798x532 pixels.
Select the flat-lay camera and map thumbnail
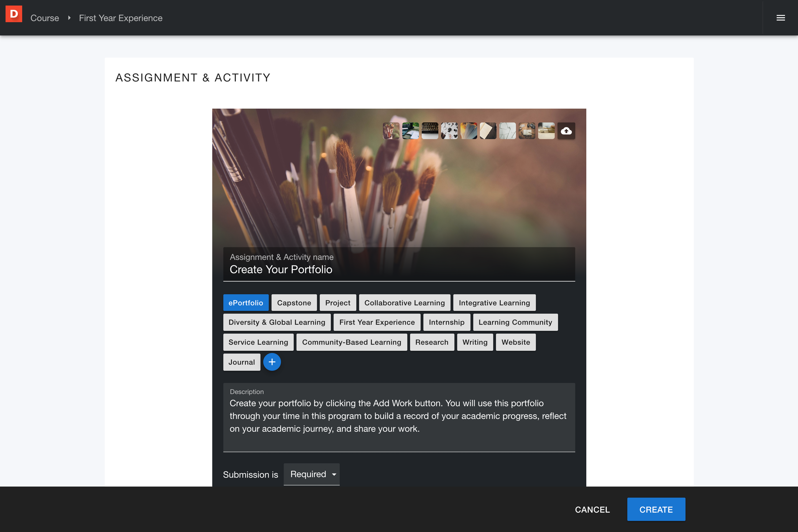point(449,131)
